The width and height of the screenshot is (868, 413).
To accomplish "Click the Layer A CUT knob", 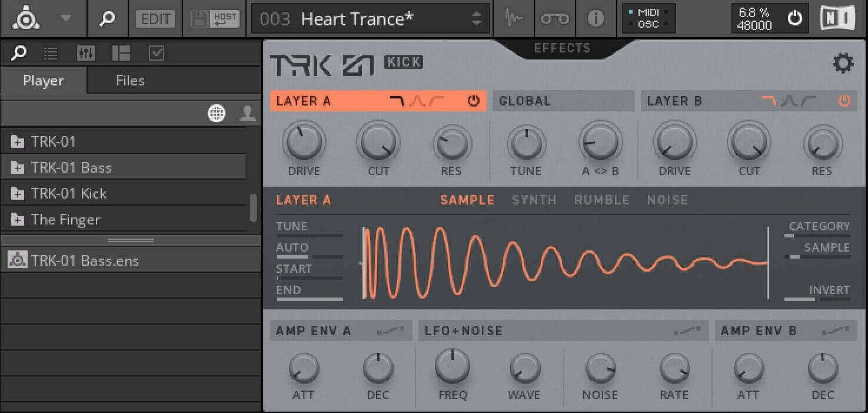I will point(378,142).
